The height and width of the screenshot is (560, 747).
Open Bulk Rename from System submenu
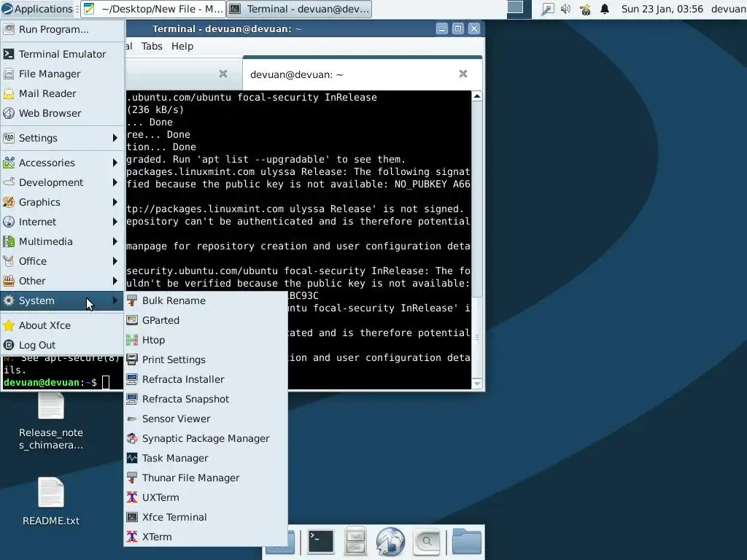tap(205, 300)
